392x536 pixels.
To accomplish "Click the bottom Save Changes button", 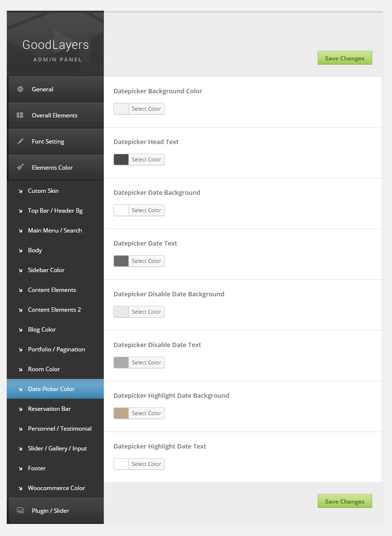I will pos(345,501).
